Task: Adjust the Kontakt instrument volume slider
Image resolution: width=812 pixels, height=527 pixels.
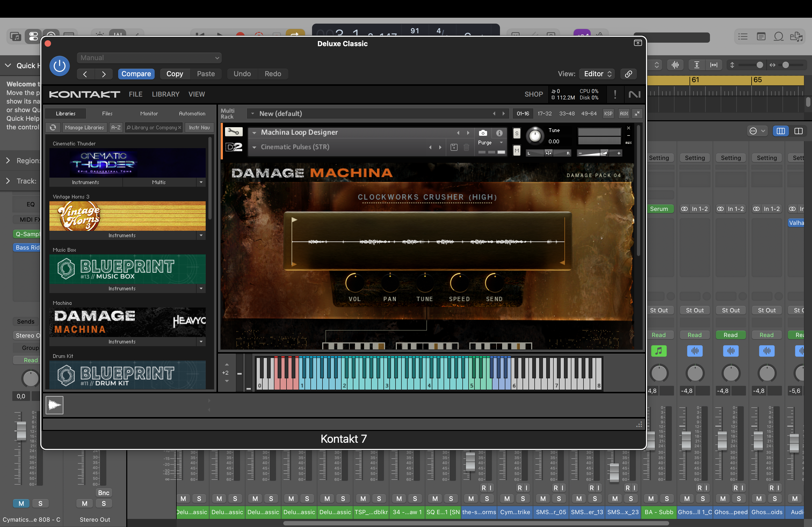Action: (x=600, y=153)
